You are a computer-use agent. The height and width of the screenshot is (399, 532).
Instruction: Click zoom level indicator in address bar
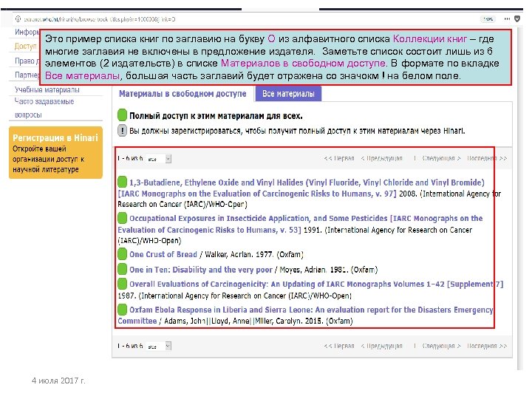488,19
